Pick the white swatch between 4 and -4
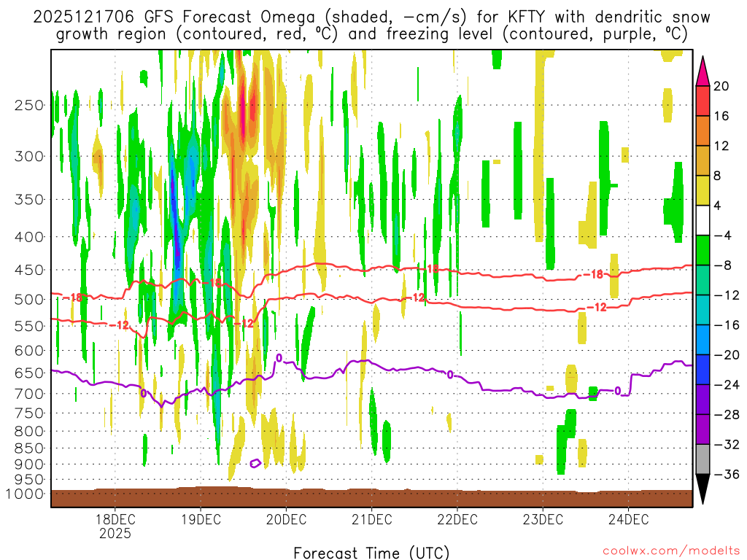This screenshot has height=560, width=747. coord(703,220)
